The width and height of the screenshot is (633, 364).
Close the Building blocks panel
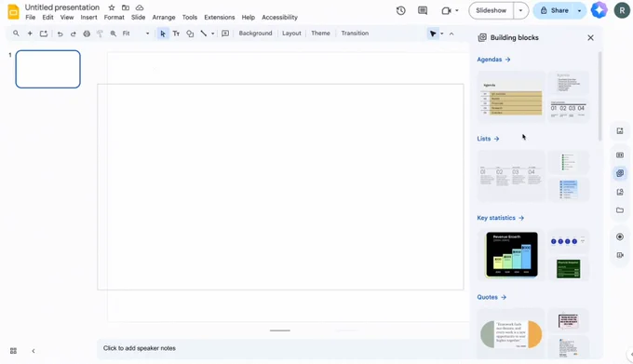(590, 37)
